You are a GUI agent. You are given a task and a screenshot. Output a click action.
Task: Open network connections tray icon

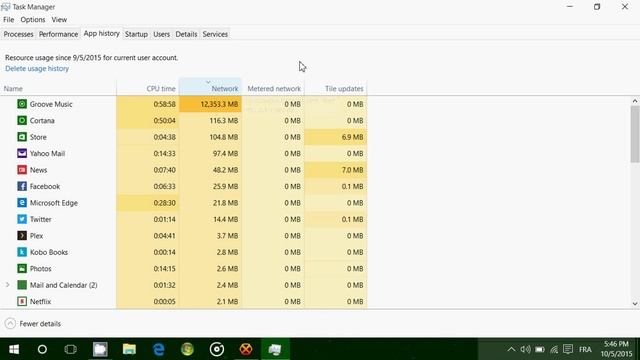(554, 349)
